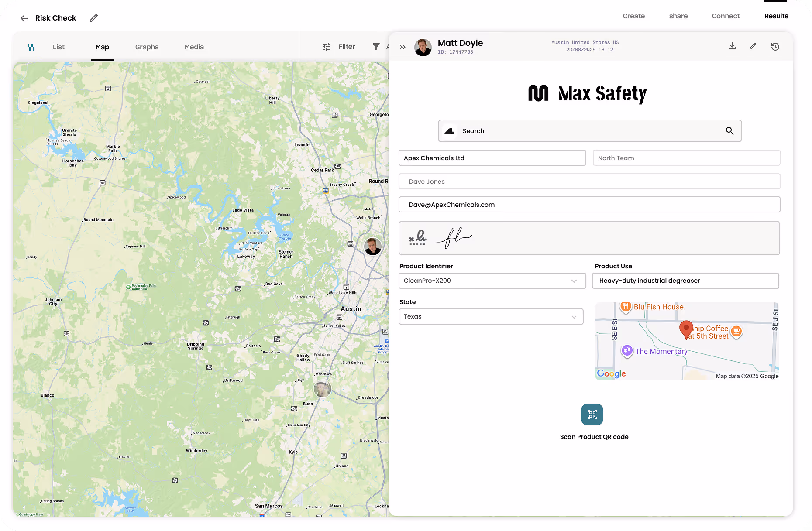Image resolution: width=812 pixels, height=531 pixels.
Task: Click the North Team field
Action: (686, 158)
